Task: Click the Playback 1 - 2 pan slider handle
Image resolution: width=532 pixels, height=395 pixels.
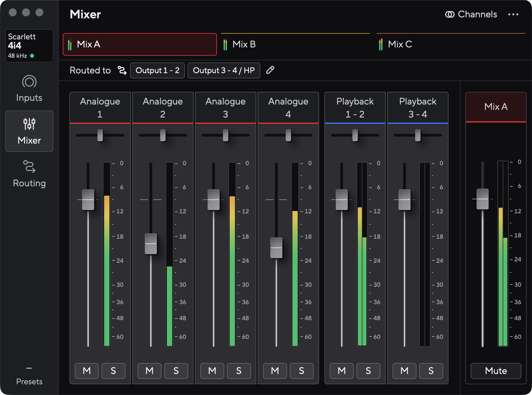Action: click(355, 135)
